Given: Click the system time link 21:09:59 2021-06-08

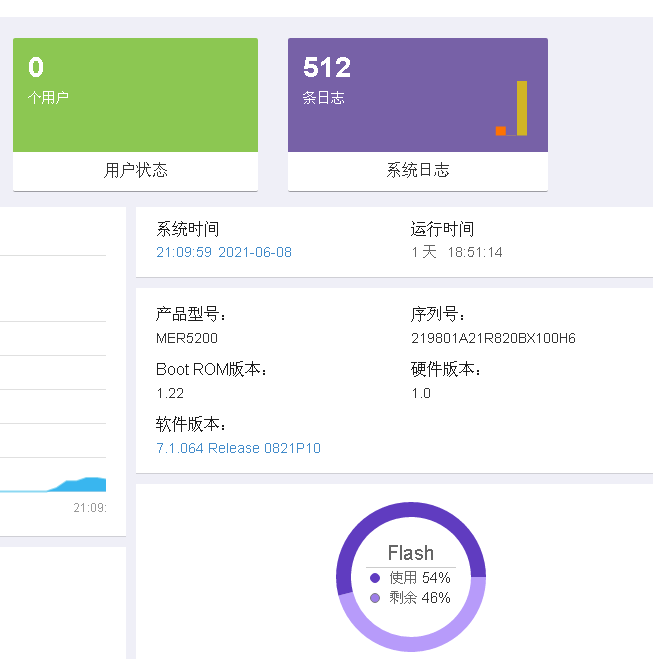Looking at the screenshot, I should tap(224, 252).
